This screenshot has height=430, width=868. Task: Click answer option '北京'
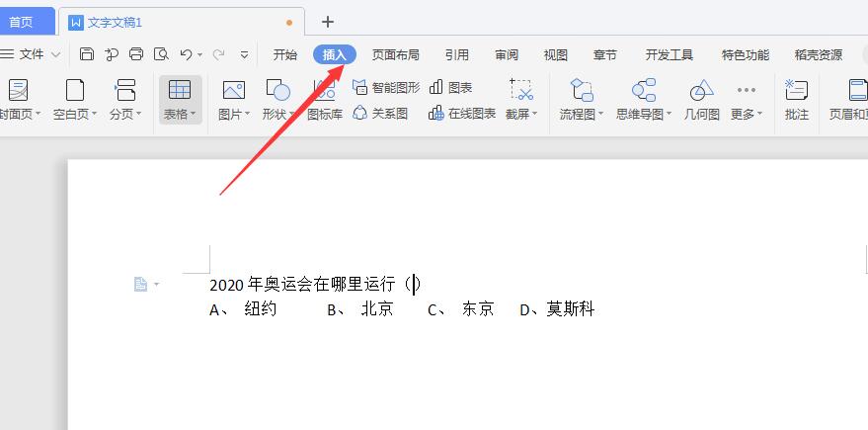(377, 308)
